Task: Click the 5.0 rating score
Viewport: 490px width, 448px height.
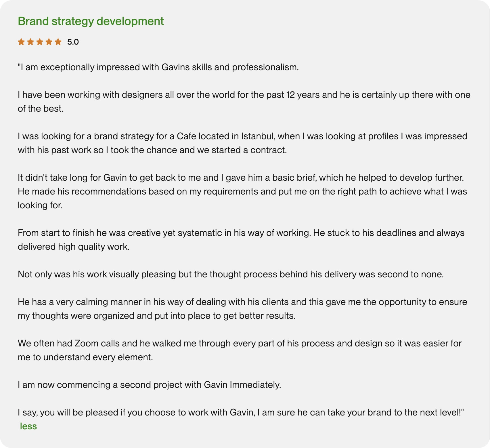Action: 73,42
